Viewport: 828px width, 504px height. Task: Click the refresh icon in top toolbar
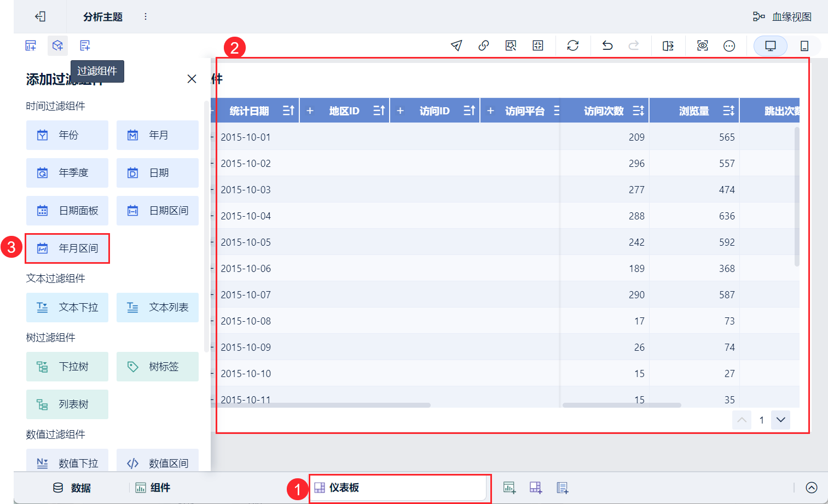(573, 46)
